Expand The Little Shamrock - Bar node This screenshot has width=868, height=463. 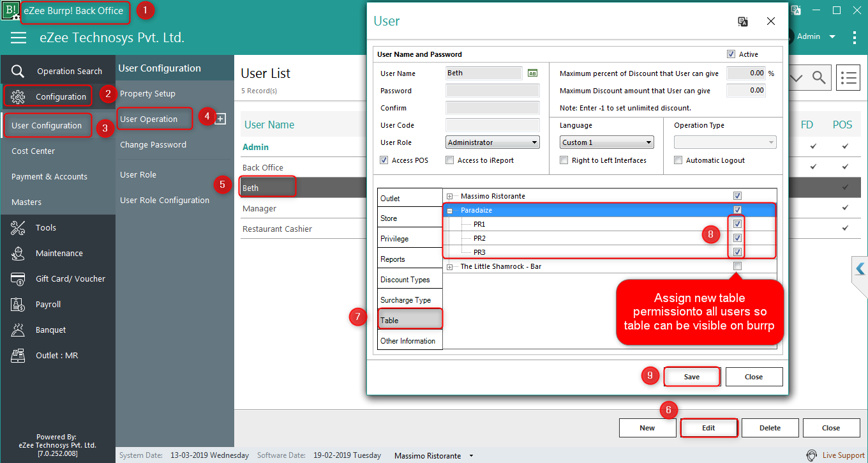point(450,266)
